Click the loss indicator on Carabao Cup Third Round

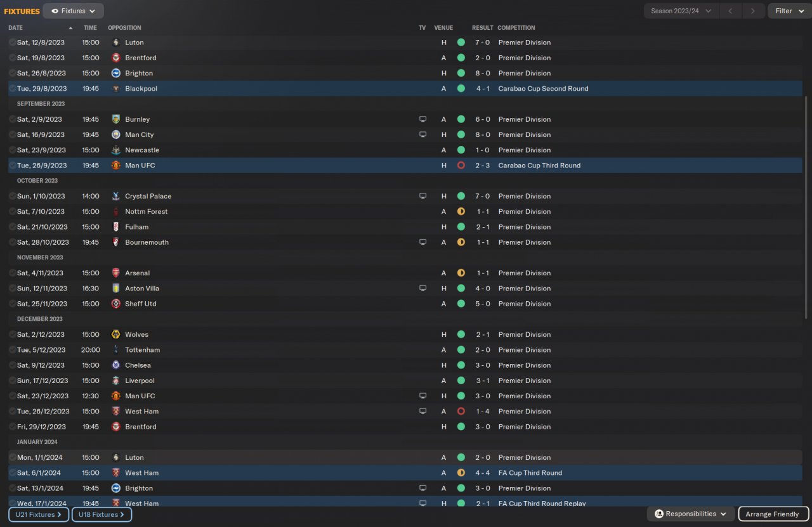coord(461,166)
